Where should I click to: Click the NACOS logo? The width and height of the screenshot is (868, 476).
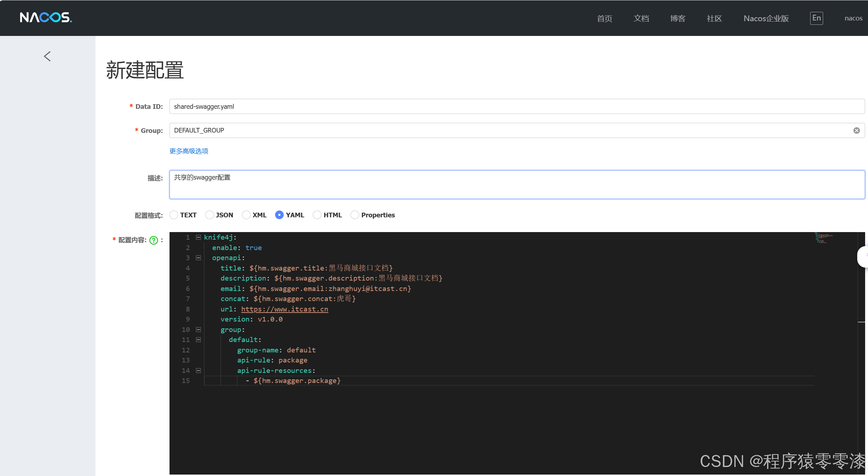[x=46, y=18]
